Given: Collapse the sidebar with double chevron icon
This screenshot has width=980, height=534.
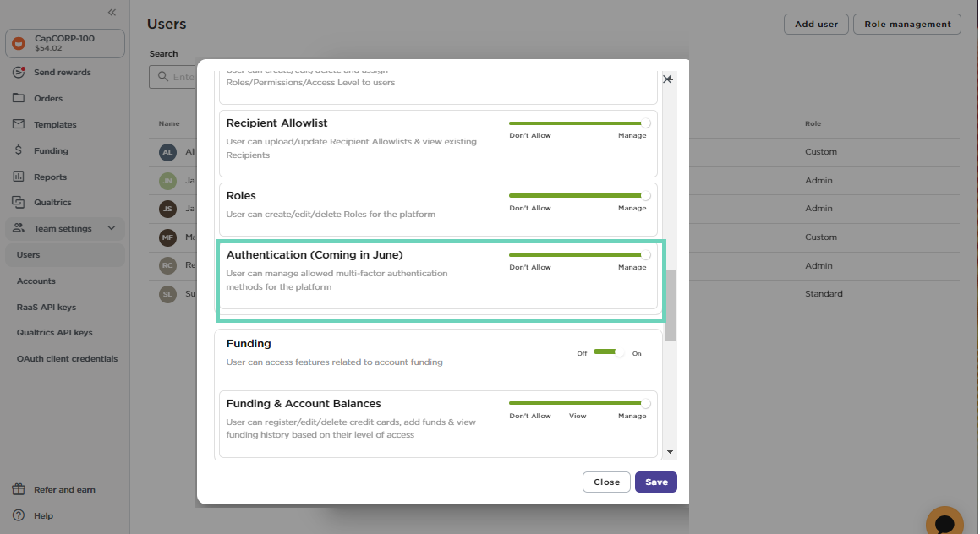Looking at the screenshot, I should pyautogui.click(x=112, y=12).
